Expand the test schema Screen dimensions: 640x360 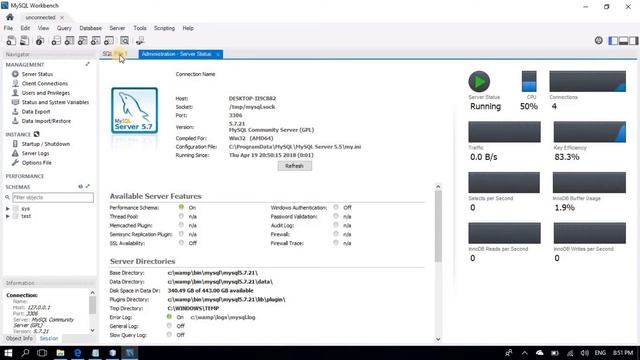(7, 216)
